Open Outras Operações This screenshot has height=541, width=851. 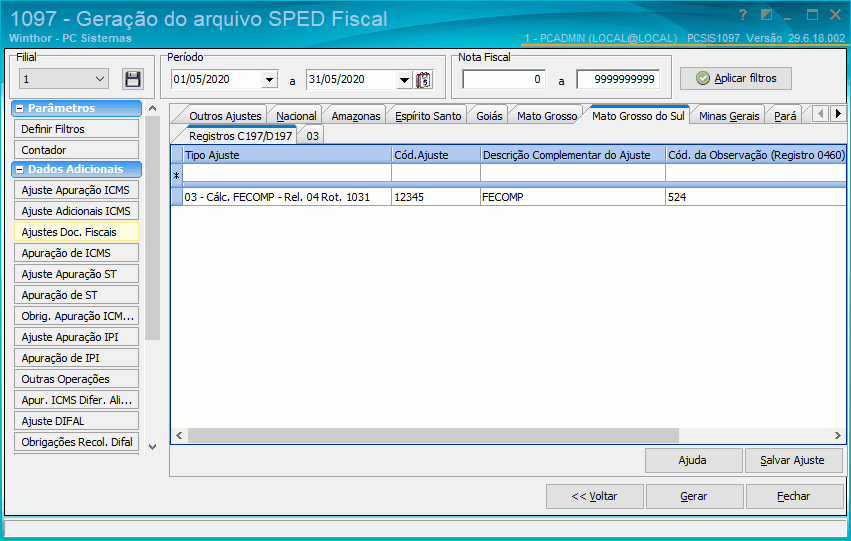[x=77, y=379]
